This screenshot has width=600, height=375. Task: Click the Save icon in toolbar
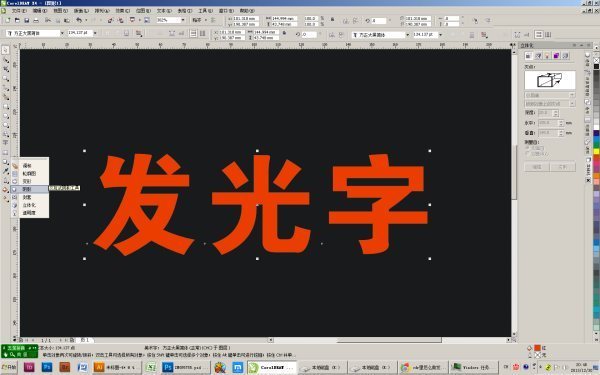(26, 20)
